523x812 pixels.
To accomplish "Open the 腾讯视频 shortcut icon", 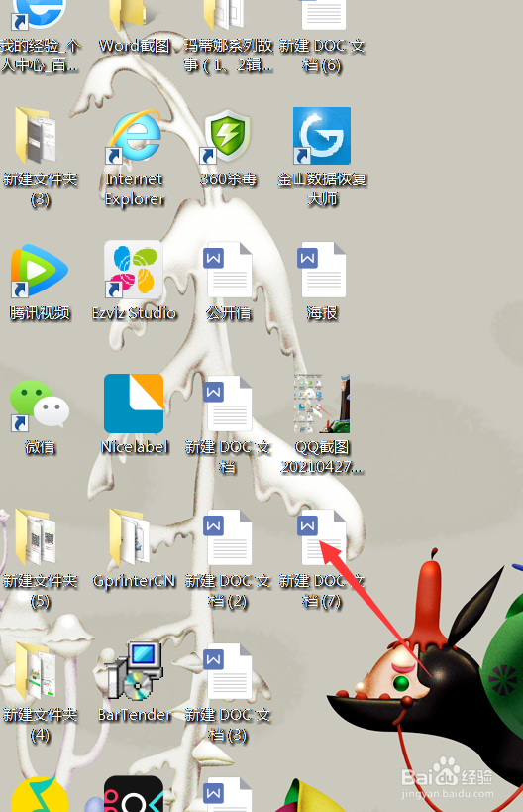I will coord(40,271).
